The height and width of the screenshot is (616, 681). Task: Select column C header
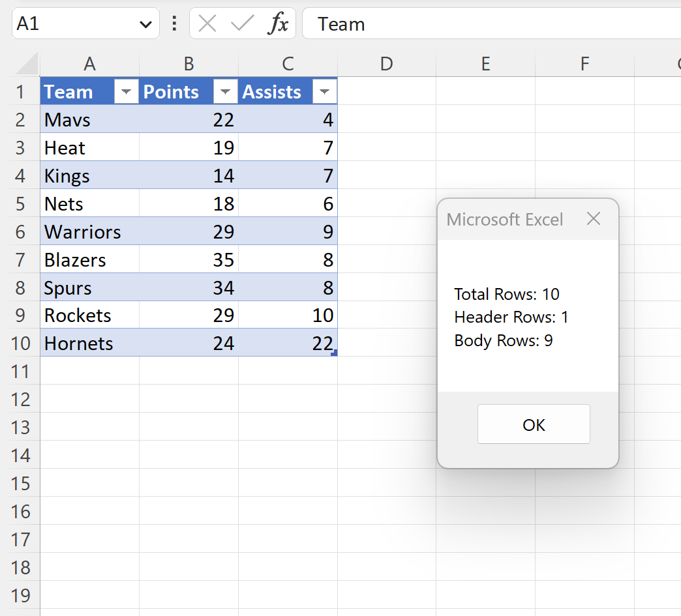tap(288, 64)
